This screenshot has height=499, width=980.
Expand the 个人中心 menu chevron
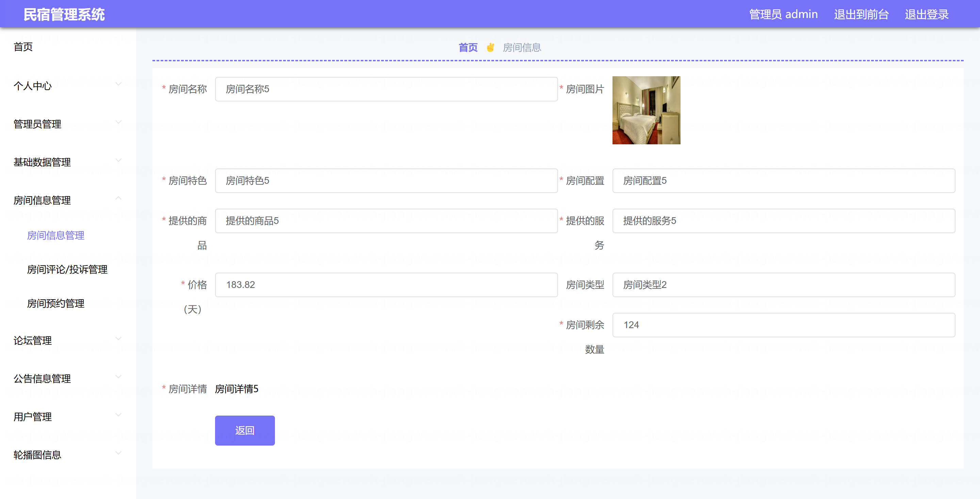click(118, 84)
